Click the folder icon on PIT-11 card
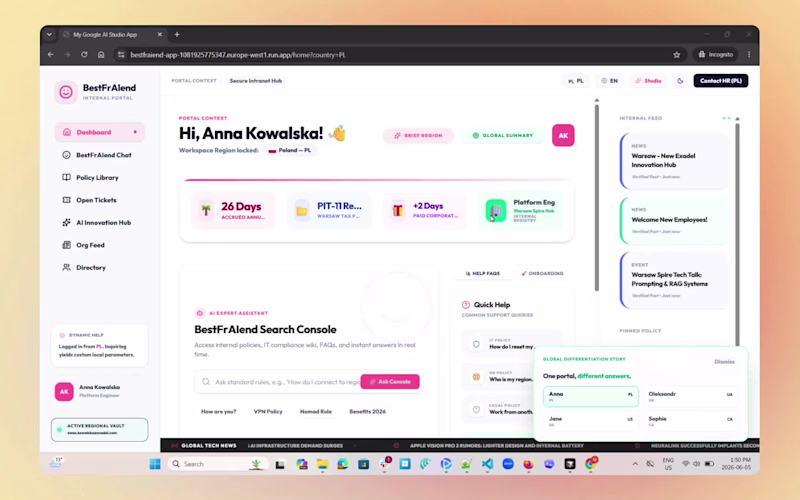Image resolution: width=800 pixels, height=500 pixels. [x=302, y=210]
